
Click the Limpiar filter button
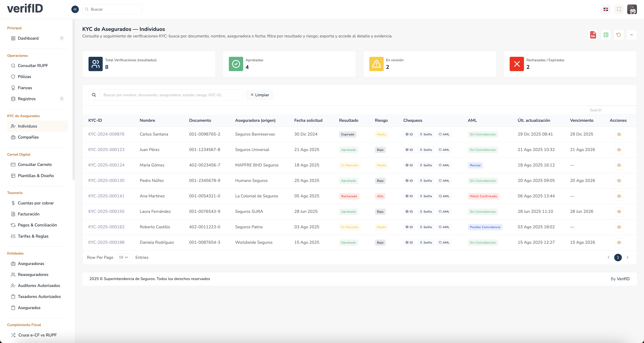(x=260, y=95)
